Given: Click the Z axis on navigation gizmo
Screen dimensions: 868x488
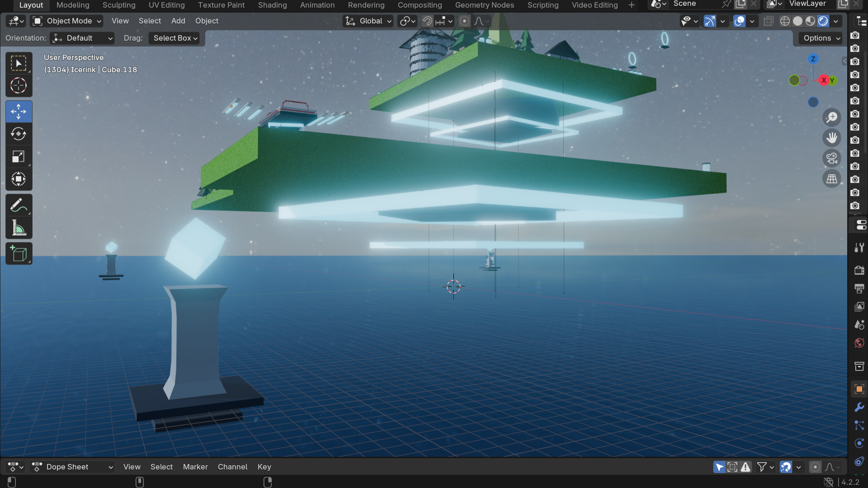Looking at the screenshot, I should point(813,59).
